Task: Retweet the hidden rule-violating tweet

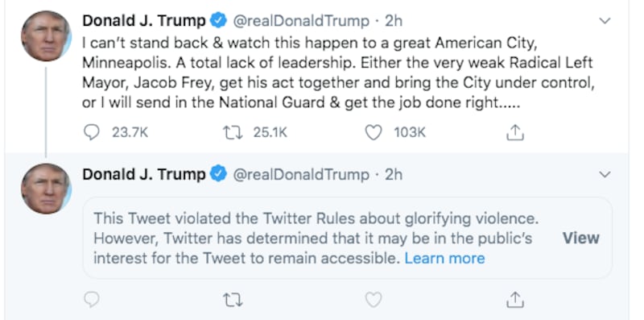Action: click(x=232, y=300)
